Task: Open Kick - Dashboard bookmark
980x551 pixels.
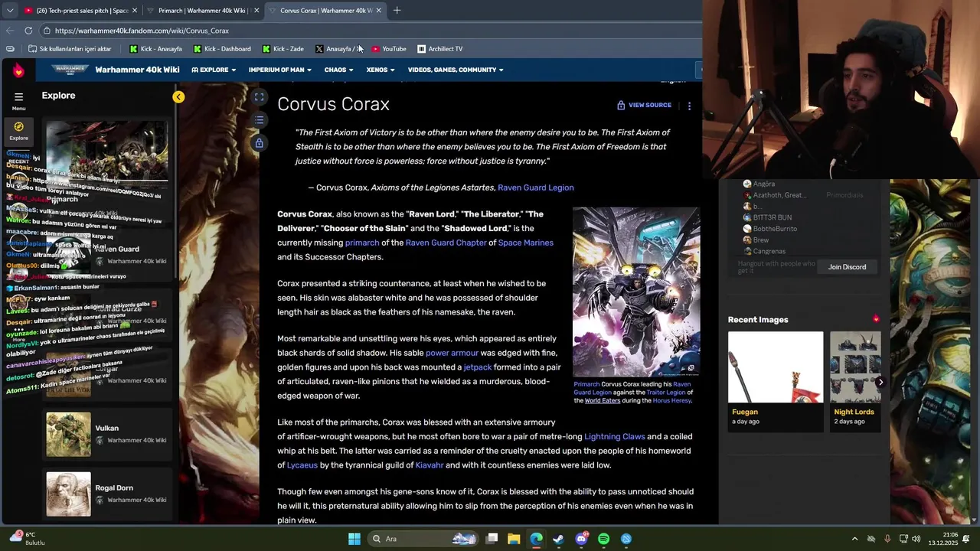Action: pyautogui.click(x=222, y=49)
